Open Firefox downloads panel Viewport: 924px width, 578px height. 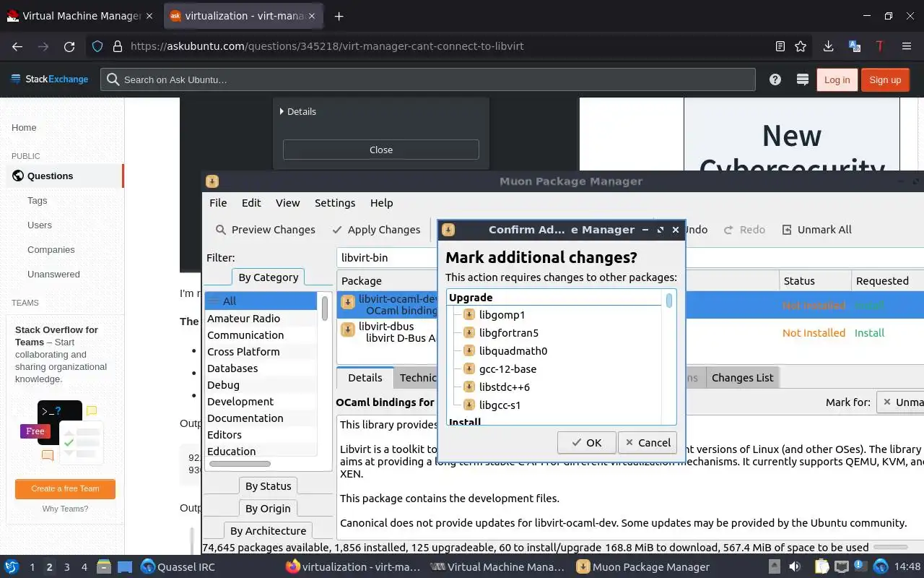pyautogui.click(x=829, y=46)
